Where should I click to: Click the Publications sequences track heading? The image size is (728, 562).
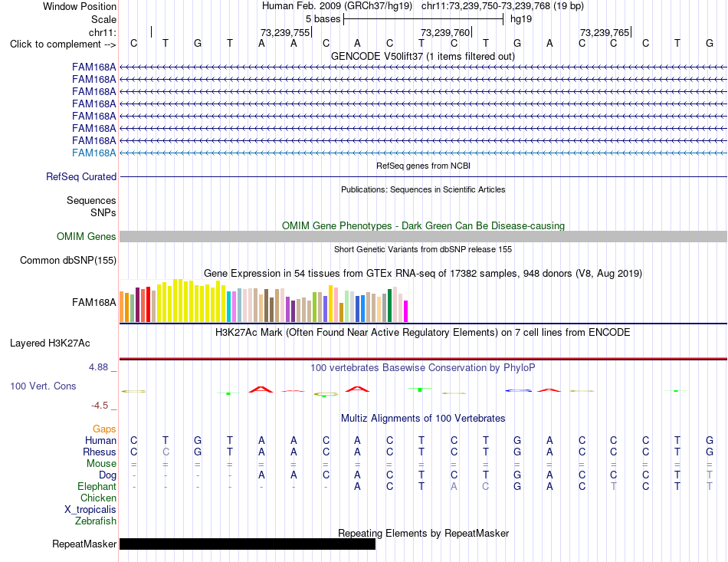423,189
